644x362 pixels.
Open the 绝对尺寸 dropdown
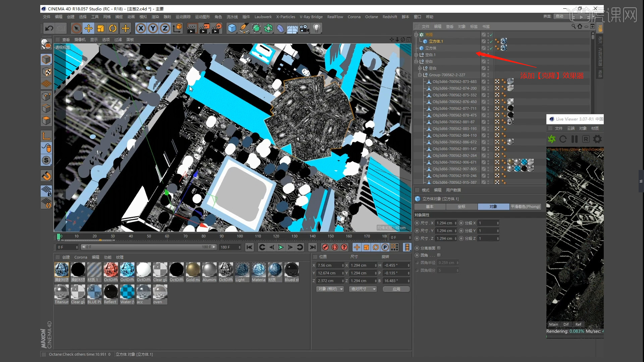click(x=363, y=289)
